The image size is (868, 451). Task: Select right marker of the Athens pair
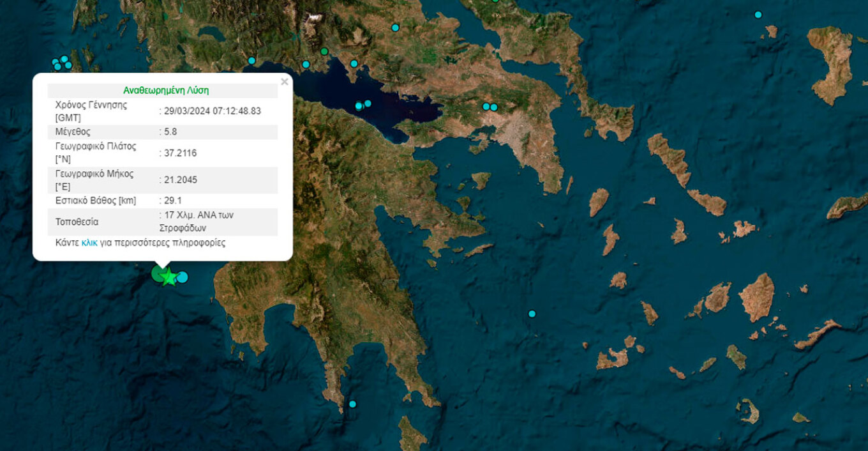[x=493, y=107]
